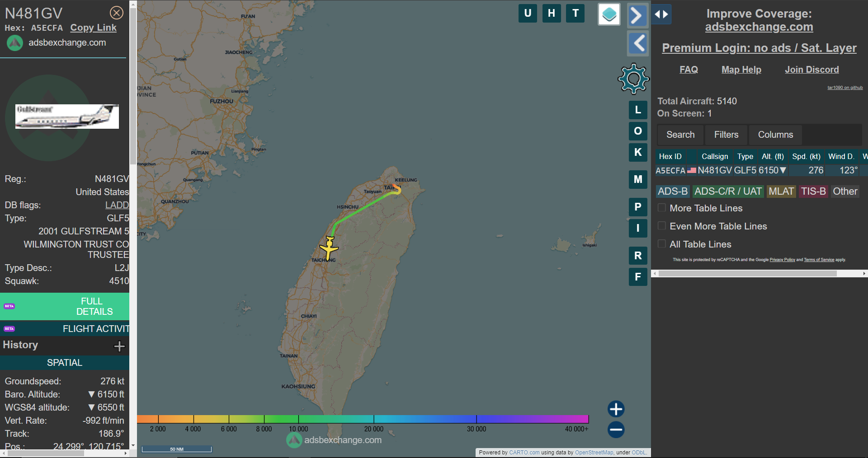This screenshot has height=458, width=868.
Task: Click the F map option button
Action: (x=638, y=277)
